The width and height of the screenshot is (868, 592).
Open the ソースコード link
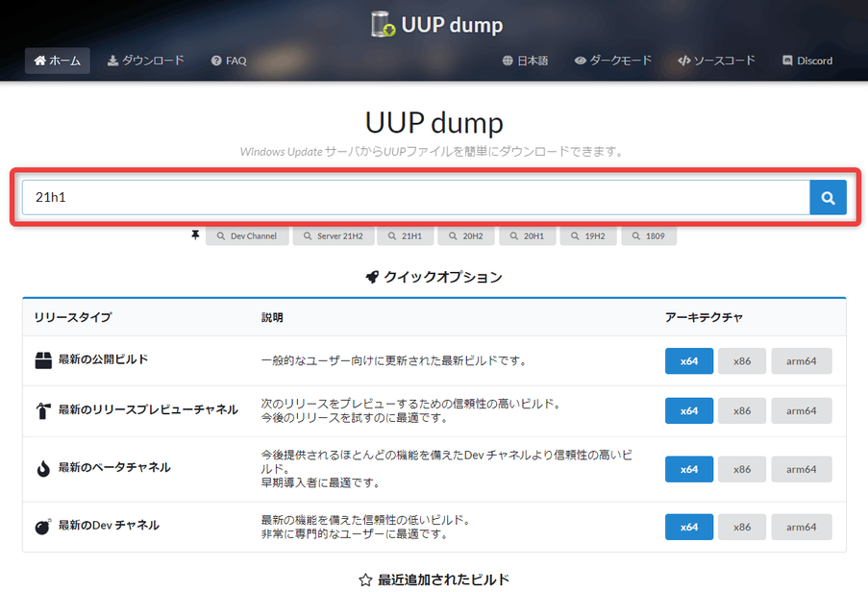[x=716, y=61]
